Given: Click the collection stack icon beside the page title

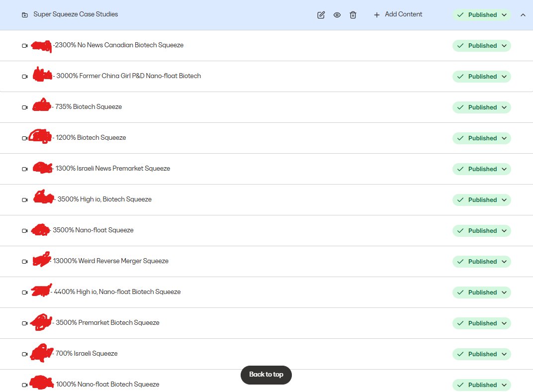Looking at the screenshot, I should point(24,14).
